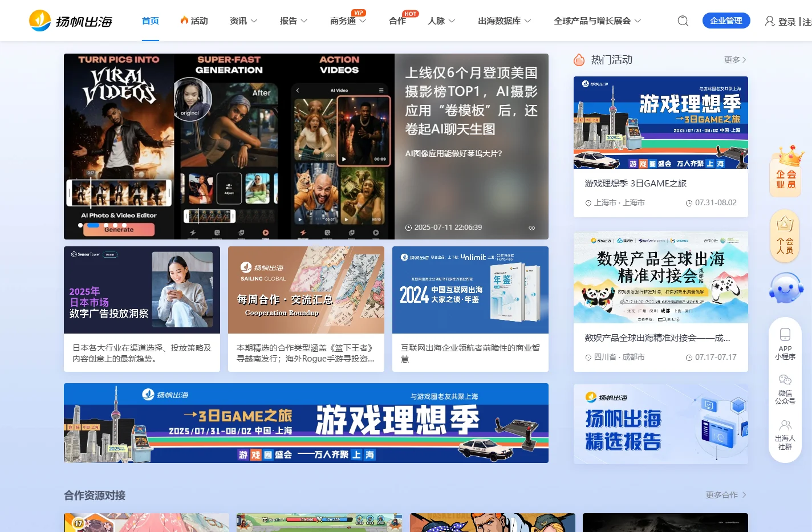Click the flame icon next to 活动
812x532 pixels.
pos(184,21)
